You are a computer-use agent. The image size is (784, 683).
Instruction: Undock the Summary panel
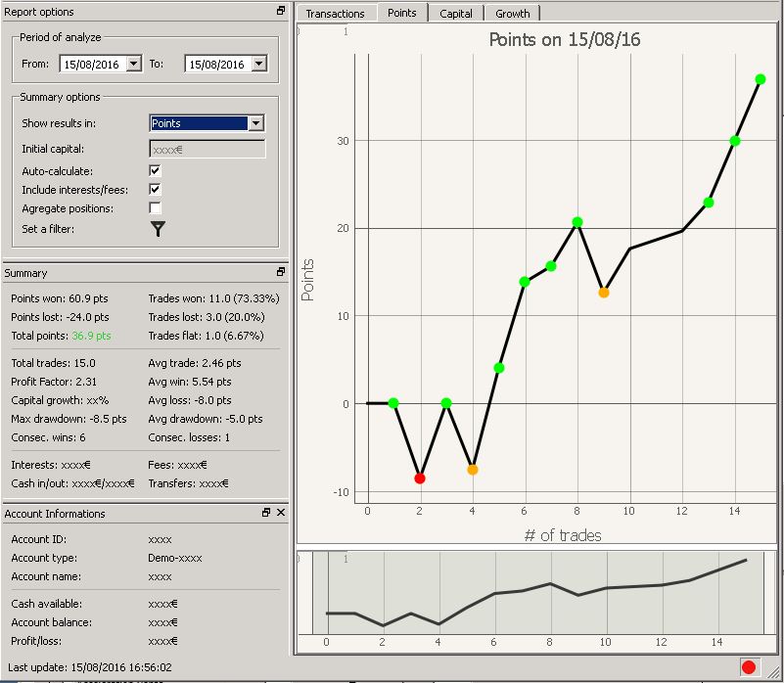[281, 272]
